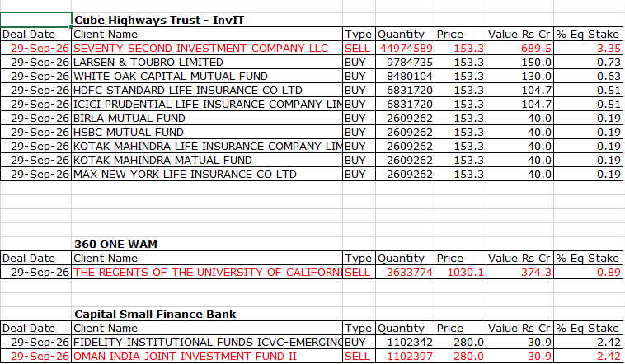625x364 pixels.
Task: Click FIDELITY INSTITUTIONAL FUNDS ICVC cell
Action: pyautogui.click(x=207, y=342)
